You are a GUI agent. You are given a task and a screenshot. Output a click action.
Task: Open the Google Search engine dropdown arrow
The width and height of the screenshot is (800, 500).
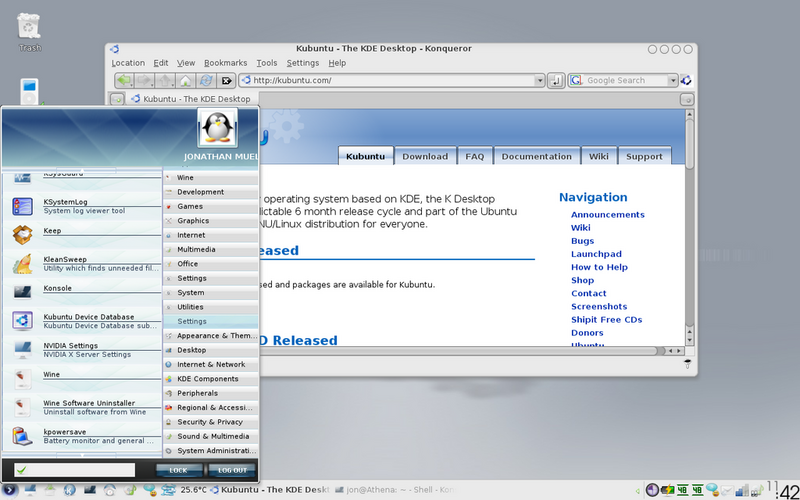pyautogui.click(x=672, y=81)
